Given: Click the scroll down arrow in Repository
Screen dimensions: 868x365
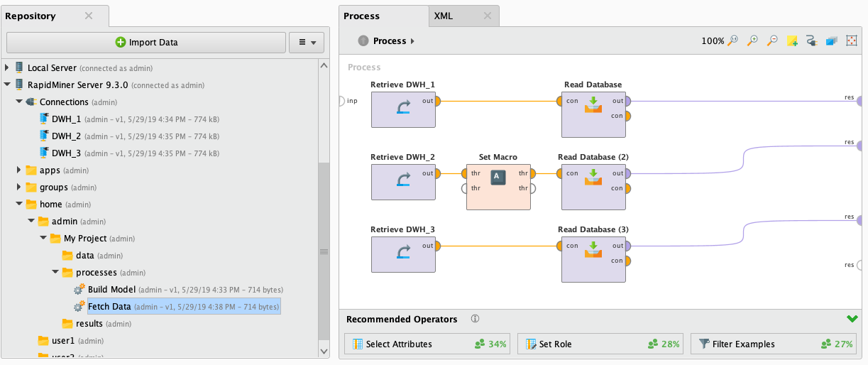Looking at the screenshot, I should pyautogui.click(x=324, y=351).
